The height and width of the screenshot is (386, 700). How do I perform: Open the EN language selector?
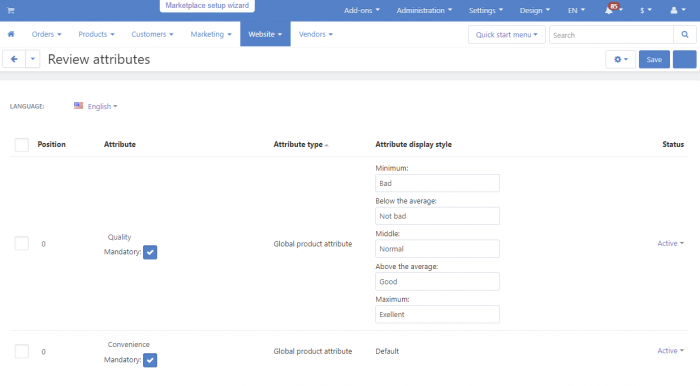(576, 10)
